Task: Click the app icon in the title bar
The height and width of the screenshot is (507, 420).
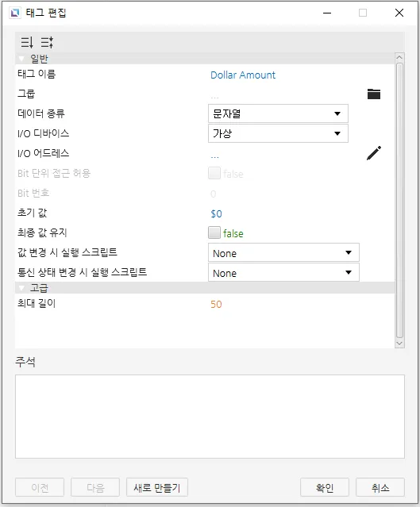Action: pyautogui.click(x=15, y=13)
